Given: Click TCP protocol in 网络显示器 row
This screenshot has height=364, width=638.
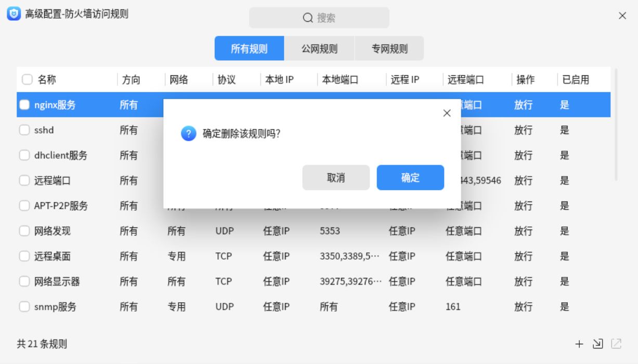Looking at the screenshot, I should (x=224, y=282).
